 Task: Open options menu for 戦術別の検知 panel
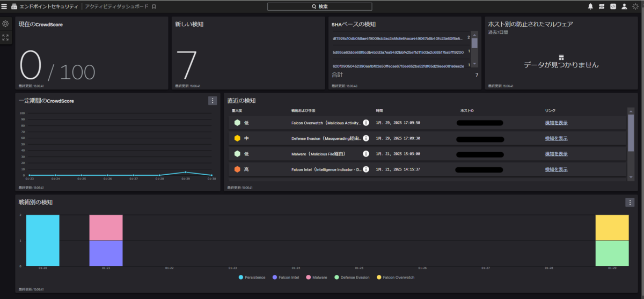pos(630,203)
